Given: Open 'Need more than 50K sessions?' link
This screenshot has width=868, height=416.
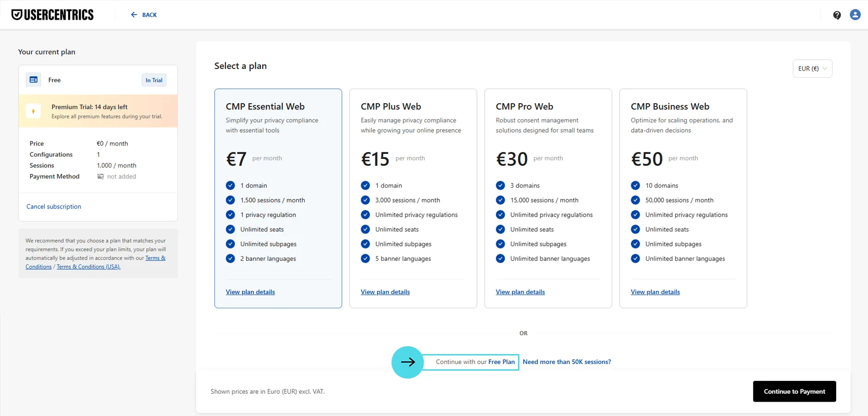Looking at the screenshot, I should click(x=567, y=362).
